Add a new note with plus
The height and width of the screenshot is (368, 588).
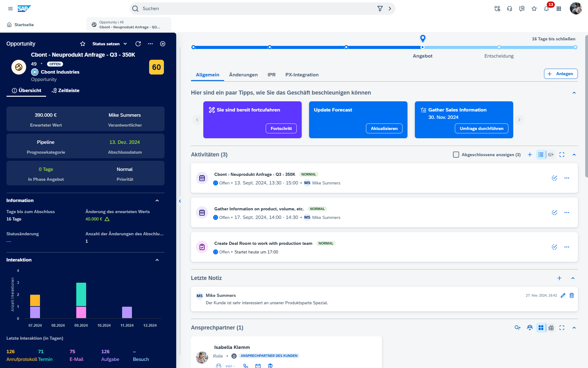[x=559, y=278]
